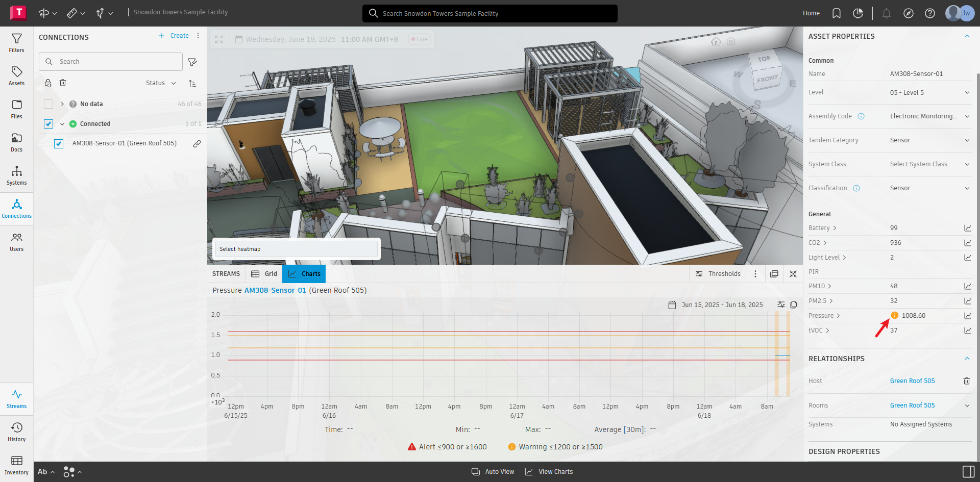980x482 pixels.
Task: Open the Streams more options menu
Action: [x=755, y=274]
